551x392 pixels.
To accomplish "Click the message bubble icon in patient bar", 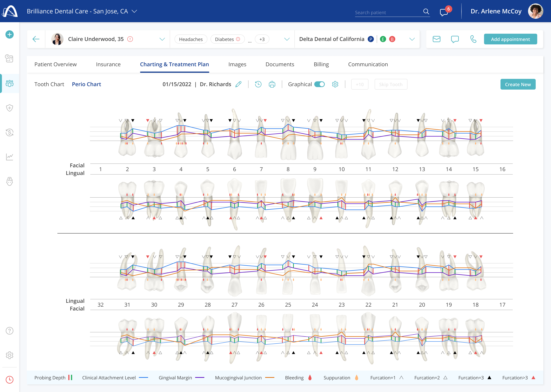I will coord(455,39).
